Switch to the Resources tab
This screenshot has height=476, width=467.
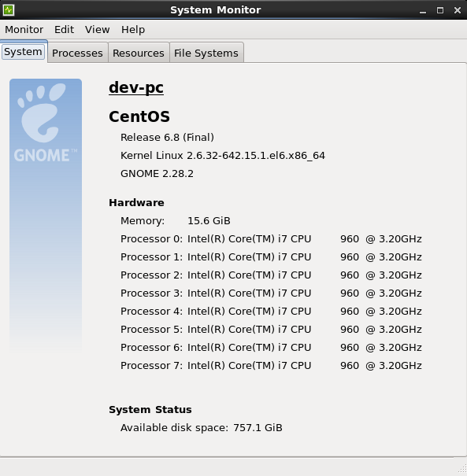point(139,54)
